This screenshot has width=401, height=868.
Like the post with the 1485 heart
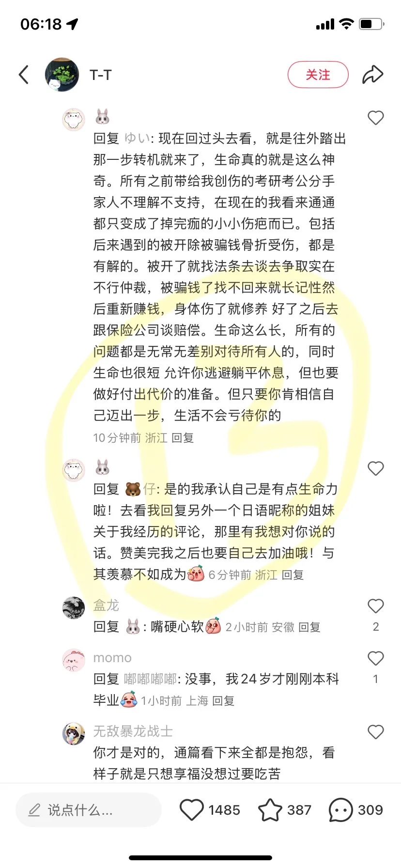coord(191,810)
